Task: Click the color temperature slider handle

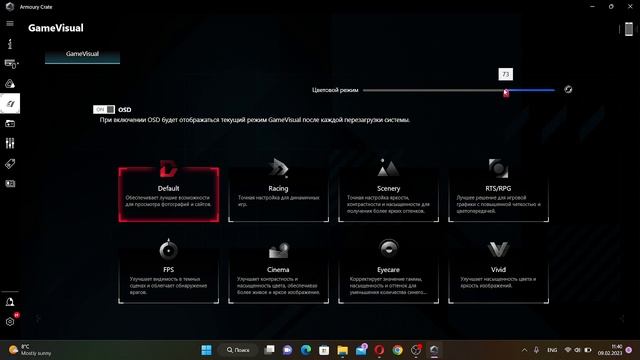Action: [506, 93]
